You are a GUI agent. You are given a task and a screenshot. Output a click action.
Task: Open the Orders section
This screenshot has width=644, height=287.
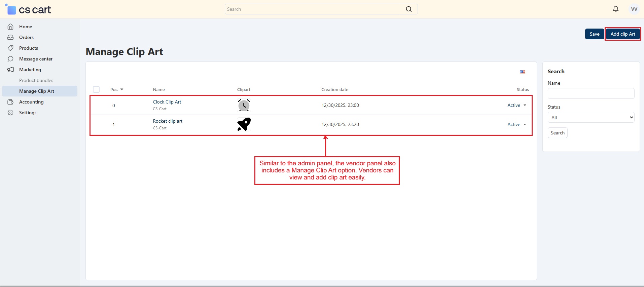[x=26, y=37]
